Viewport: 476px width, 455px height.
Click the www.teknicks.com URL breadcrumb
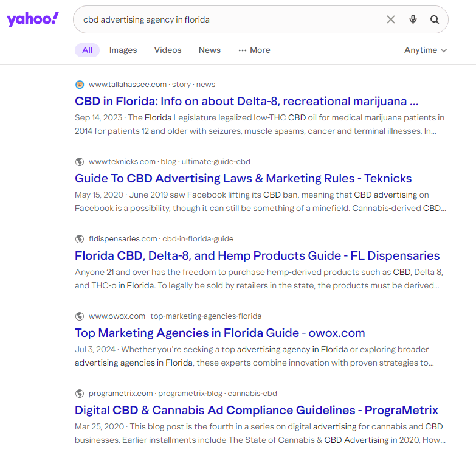pyautogui.click(x=170, y=162)
